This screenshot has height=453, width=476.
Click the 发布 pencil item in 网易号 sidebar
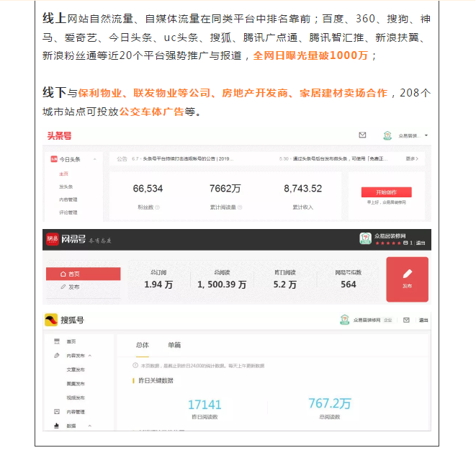(x=70, y=287)
